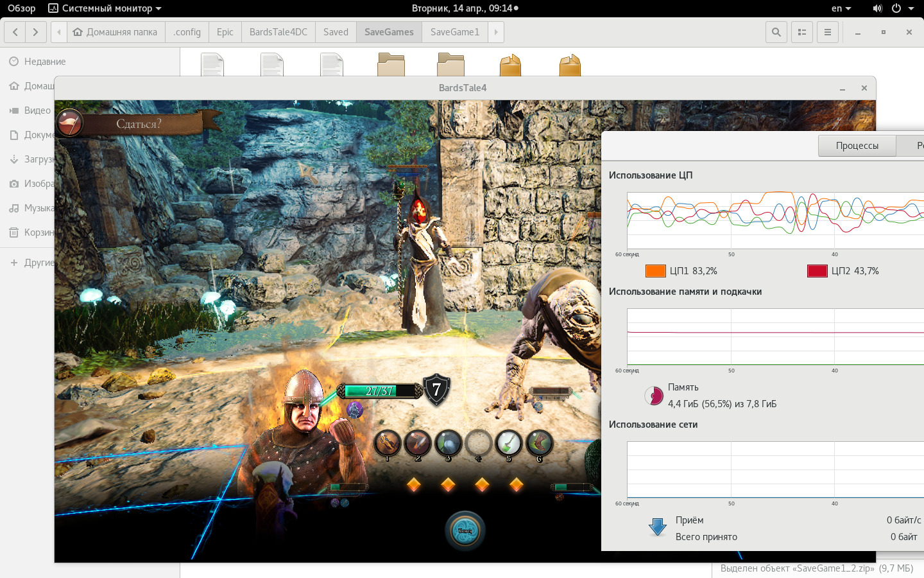Screen dimensions: 924x578
Task: Use ability slot 6 boot skill
Action: coord(539,443)
